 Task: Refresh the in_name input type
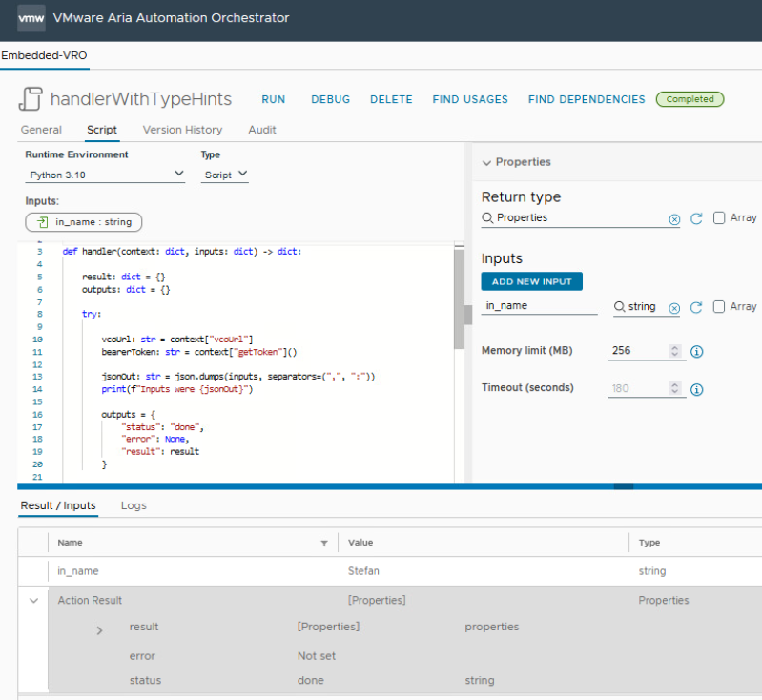point(696,307)
